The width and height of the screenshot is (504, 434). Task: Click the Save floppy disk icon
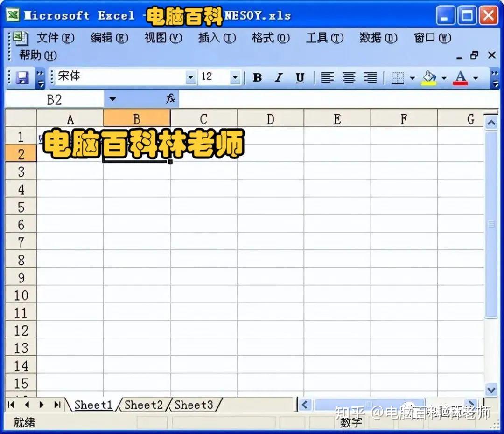pos(22,78)
